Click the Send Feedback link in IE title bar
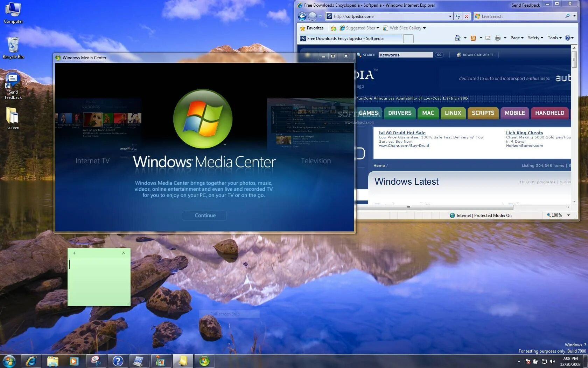This screenshot has width=588, height=368. 525,5
